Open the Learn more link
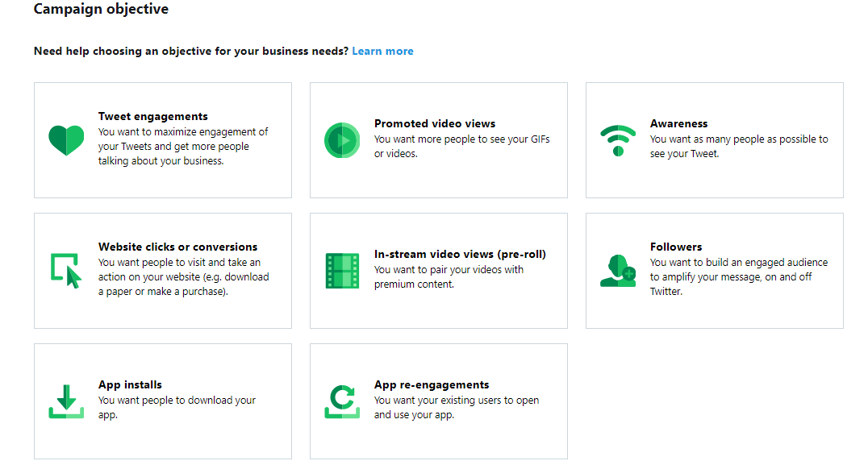 [x=382, y=51]
